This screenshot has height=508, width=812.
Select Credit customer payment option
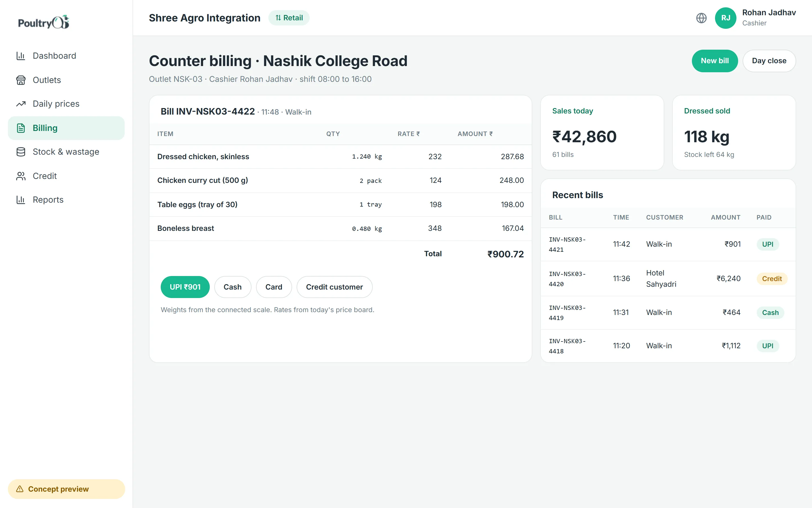(334, 287)
